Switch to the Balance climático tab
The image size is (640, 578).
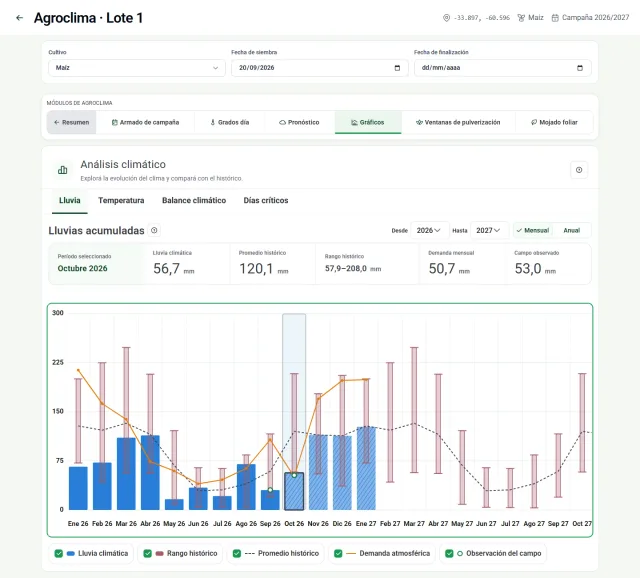tap(194, 200)
